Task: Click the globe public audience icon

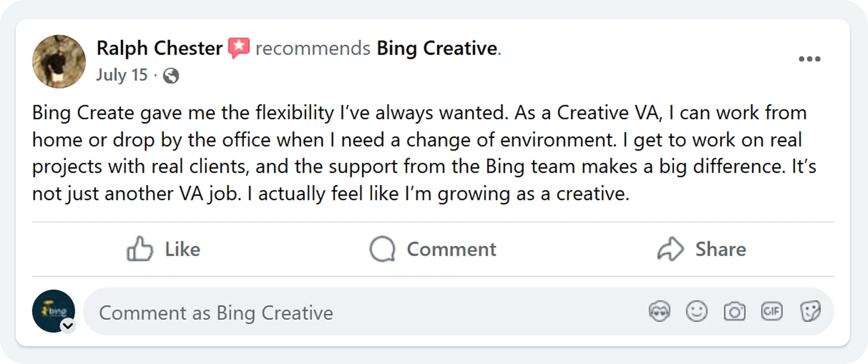Action: click(171, 76)
